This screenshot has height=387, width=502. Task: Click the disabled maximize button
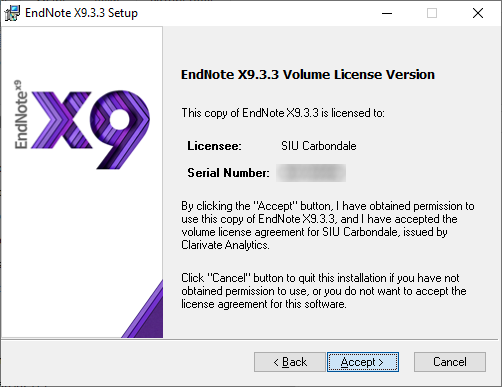(432, 13)
